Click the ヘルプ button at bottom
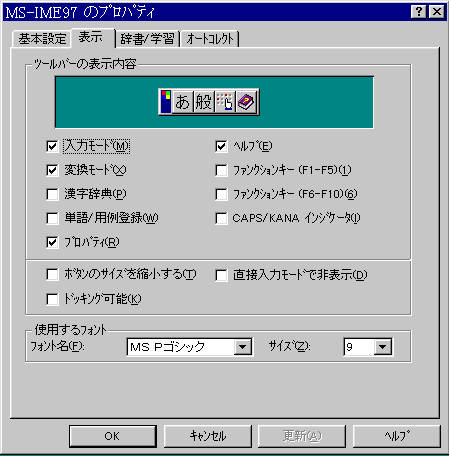This screenshot has width=449, height=456. point(397,436)
